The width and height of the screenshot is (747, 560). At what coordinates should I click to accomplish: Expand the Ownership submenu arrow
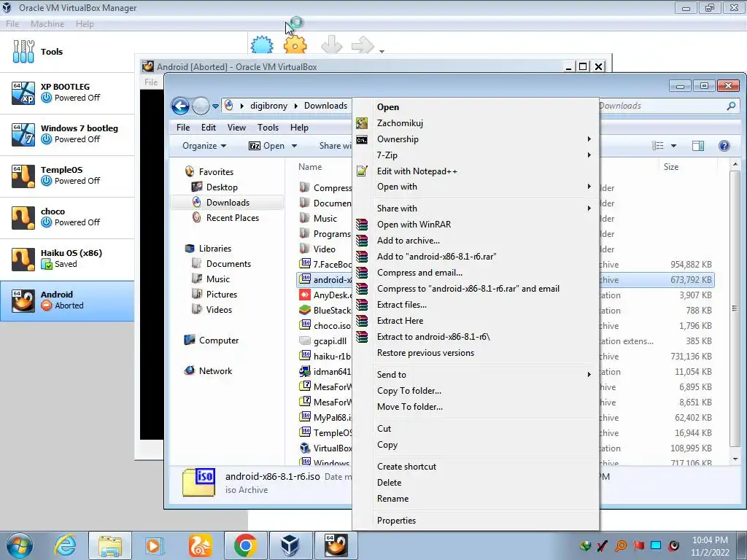click(589, 139)
